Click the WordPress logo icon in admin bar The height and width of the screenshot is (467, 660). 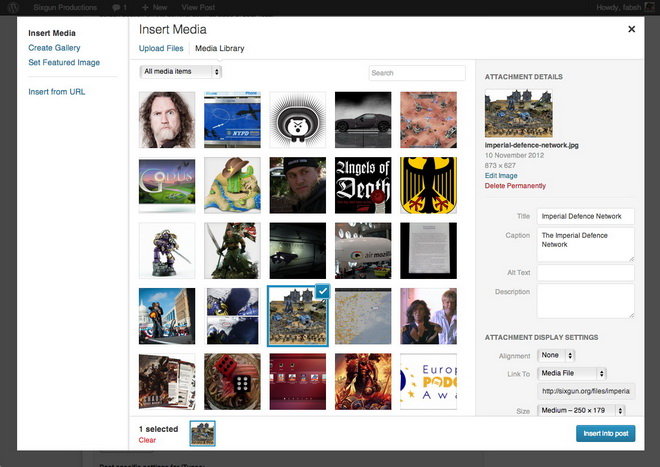[x=13, y=7]
